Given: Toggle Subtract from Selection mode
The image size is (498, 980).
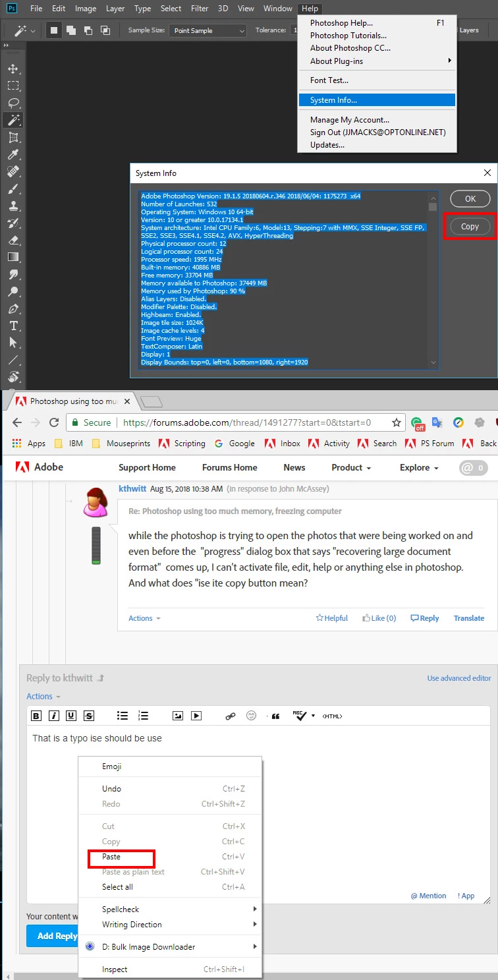Looking at the screenshot, I should (x=88, y=30).
